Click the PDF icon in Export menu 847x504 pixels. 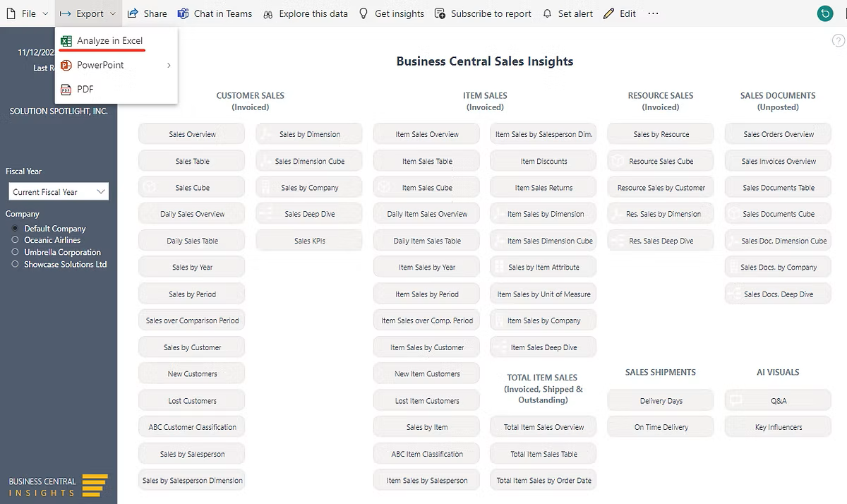(x=66, y=90)
